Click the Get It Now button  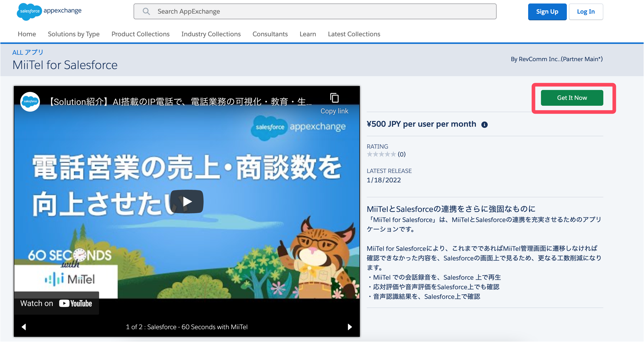point(572,98)
